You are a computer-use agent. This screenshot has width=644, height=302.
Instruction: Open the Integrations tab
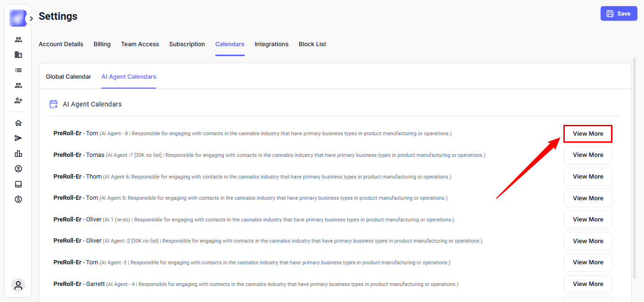272,44
